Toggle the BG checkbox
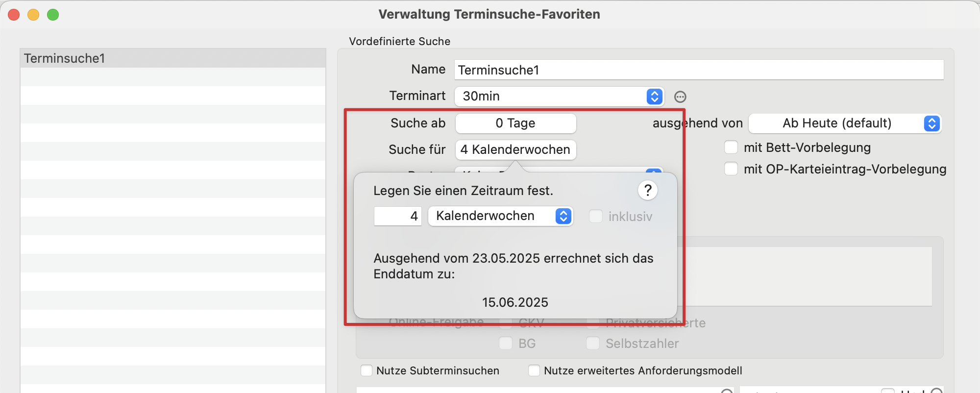Image resolution: width=980 pixels, height=393 pixels. pyautogui.click(x=506, y=343)
